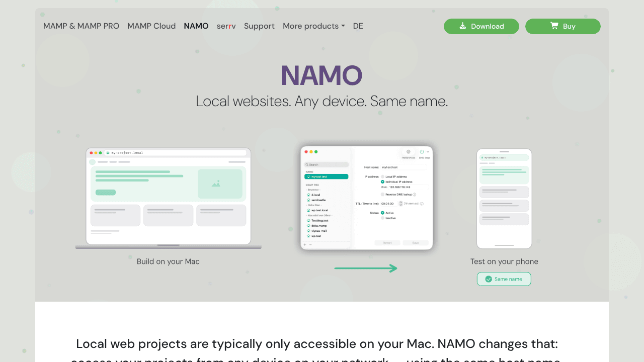Click the DNS Stop power icon
The height and width of the screenshot is (362, 644).
pos(422,152)
